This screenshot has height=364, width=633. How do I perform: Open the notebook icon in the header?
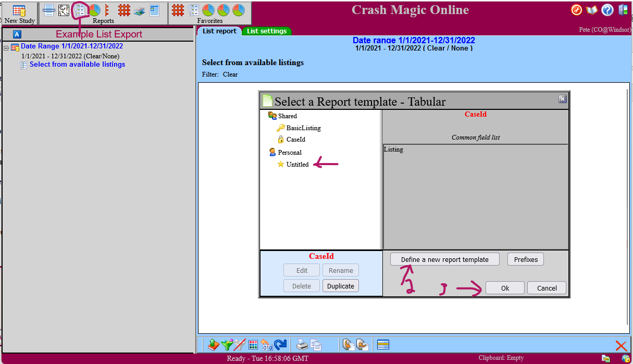tap(591, 10)
